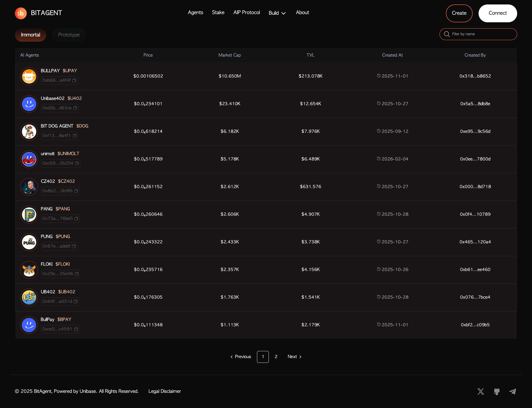Image resolution: width=532 pixels, height=408 pixels.
Task: Switch to the Prototype filter
Action: click(69, 35)
